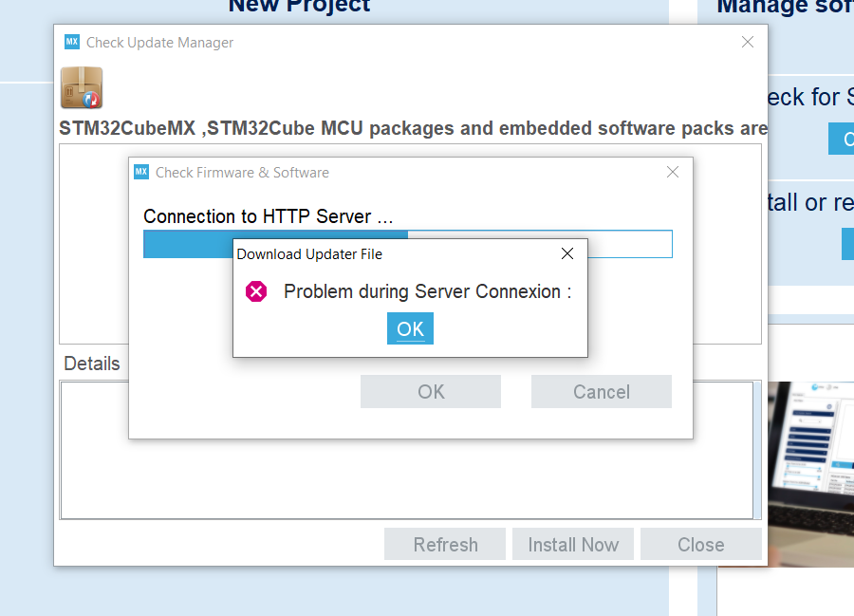The image size is (854, 616).
Task: Click the cardboard package update icon
Action: [x=82, y=87]
